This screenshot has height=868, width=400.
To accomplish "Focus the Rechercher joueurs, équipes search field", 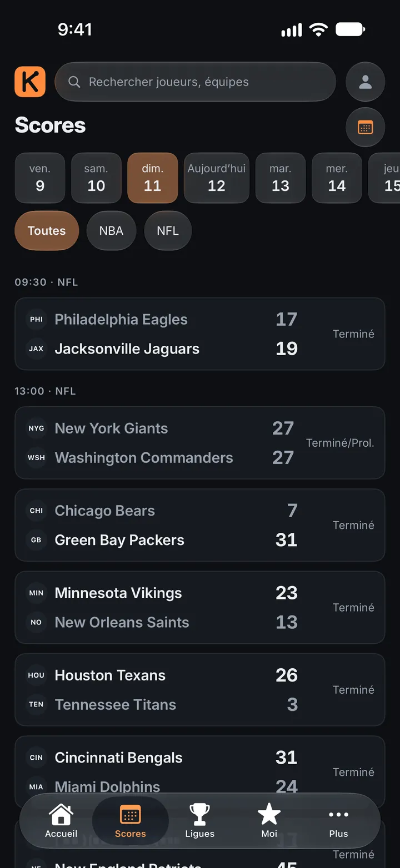I will point(196,82).
